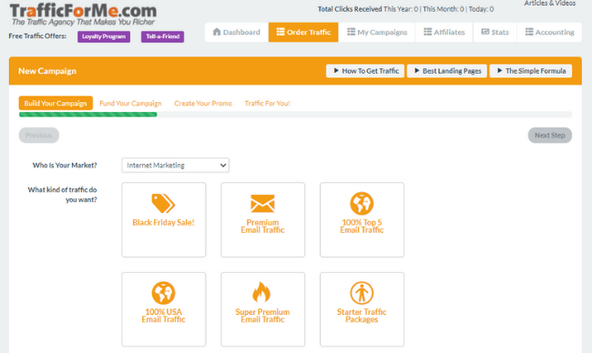Open the Affiliates tab
Image resolution: width=592 pixels, height=364 pixels.
(444, 32)
